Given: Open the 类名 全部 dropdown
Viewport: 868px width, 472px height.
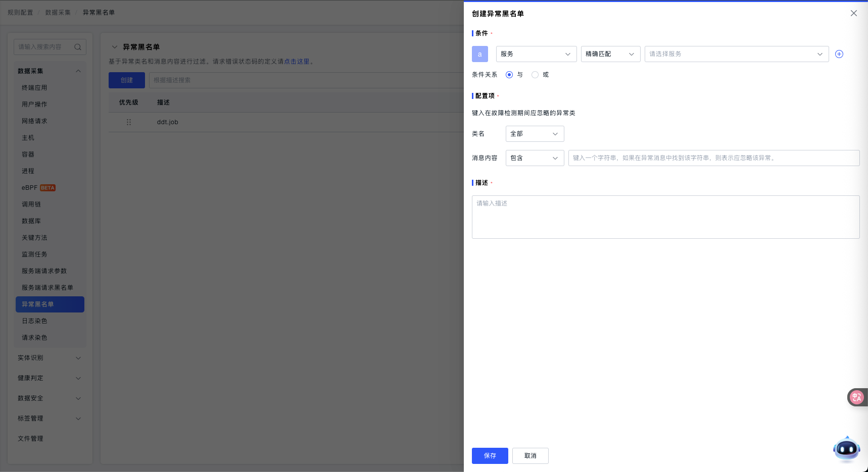Looking at the screenshot, I should 535,134.
